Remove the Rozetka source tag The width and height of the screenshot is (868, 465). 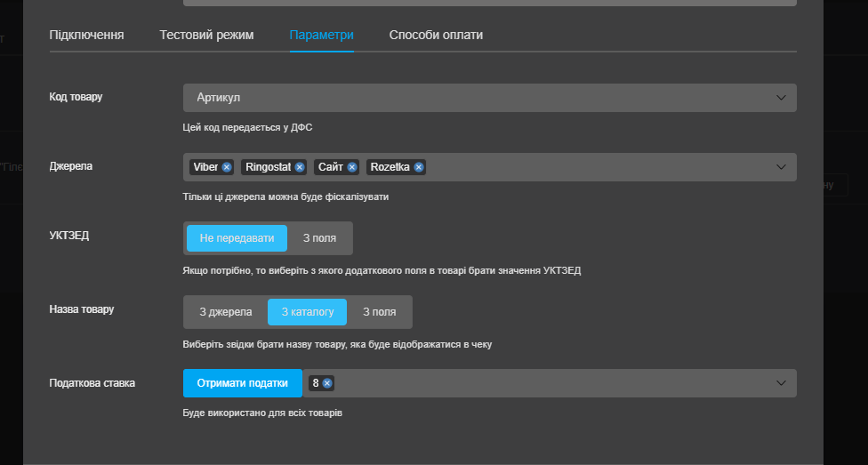pyautogui.click(x=419, y=167)
